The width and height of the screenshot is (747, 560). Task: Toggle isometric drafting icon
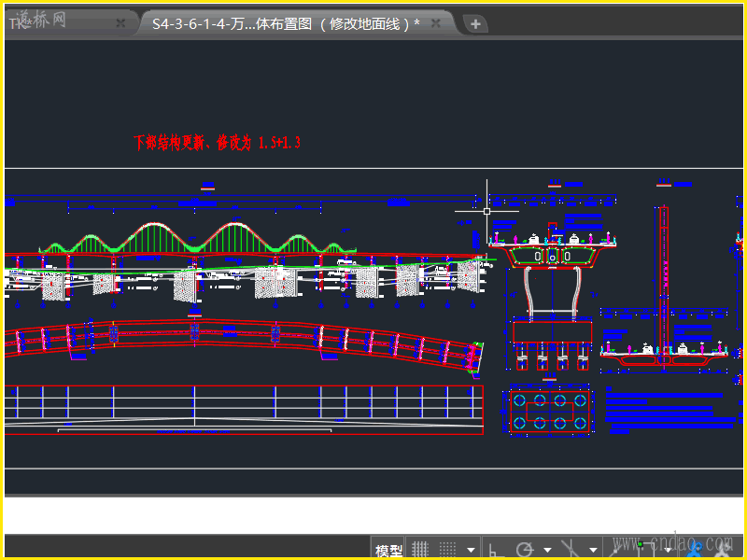tap(570, 549)
